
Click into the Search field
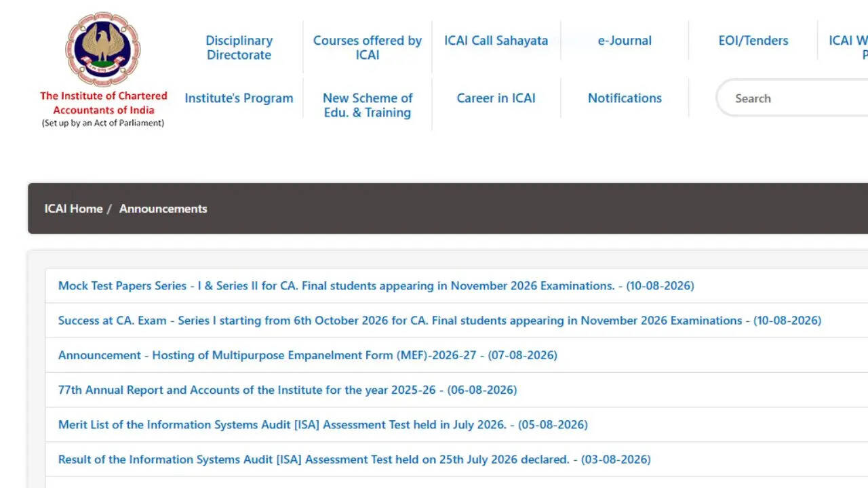(792, 98)
